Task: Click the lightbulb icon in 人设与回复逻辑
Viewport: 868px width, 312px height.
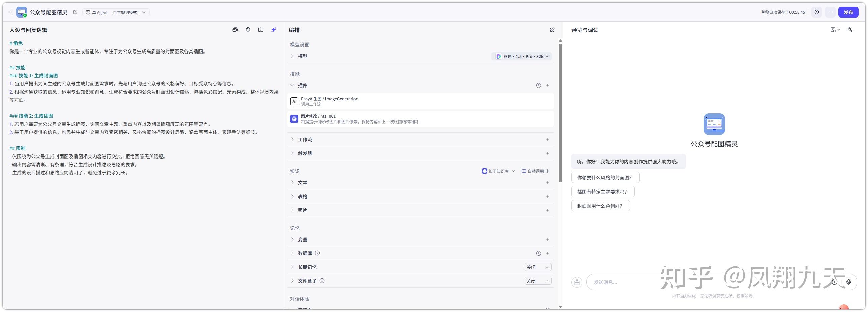Action: [248, 30]
